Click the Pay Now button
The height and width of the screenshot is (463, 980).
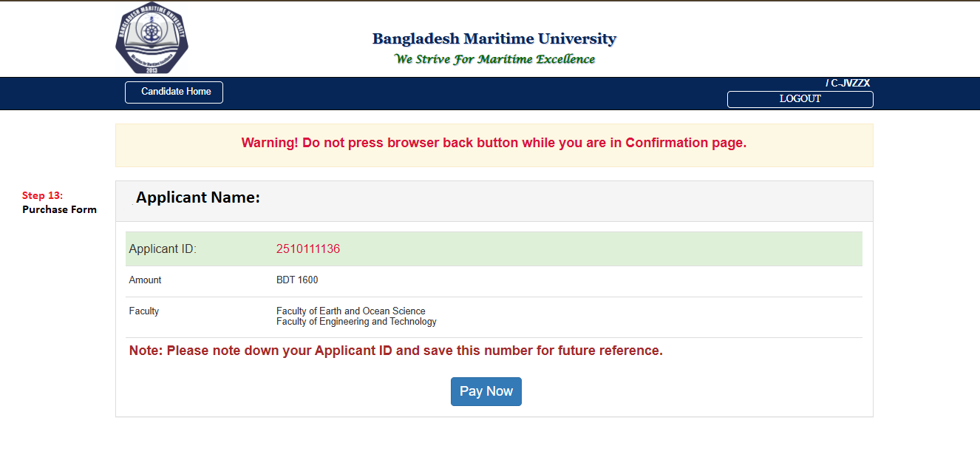coord(486,391)
